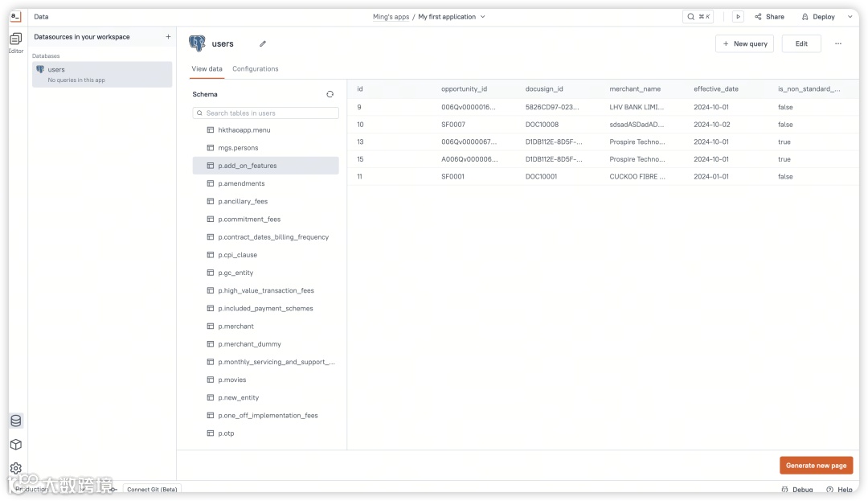The width and height of the screenshot is (868, 501).
Task: Click the CUCKOO FIBRE merchant cell
Action: pyautogui.click(x=637, y=177)
